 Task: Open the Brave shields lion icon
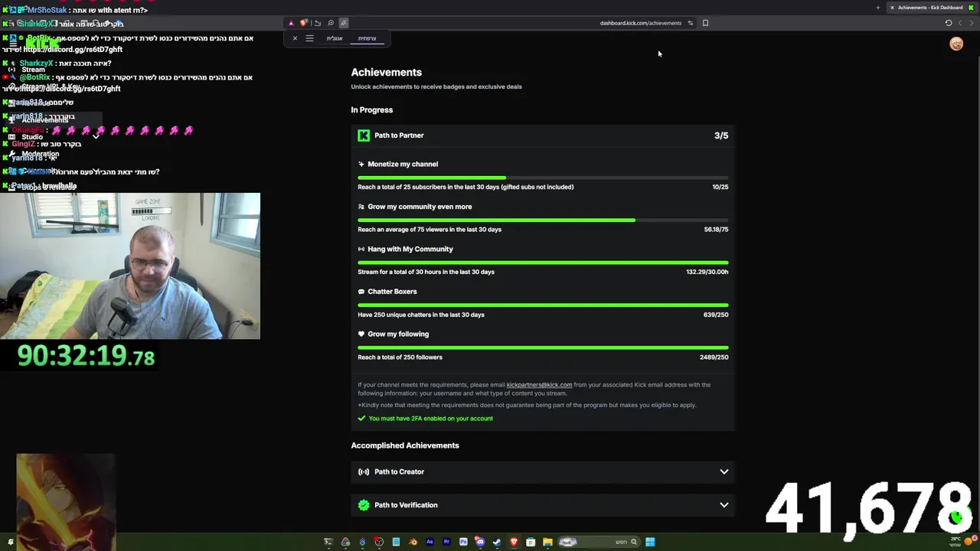[x=304, y=23]
